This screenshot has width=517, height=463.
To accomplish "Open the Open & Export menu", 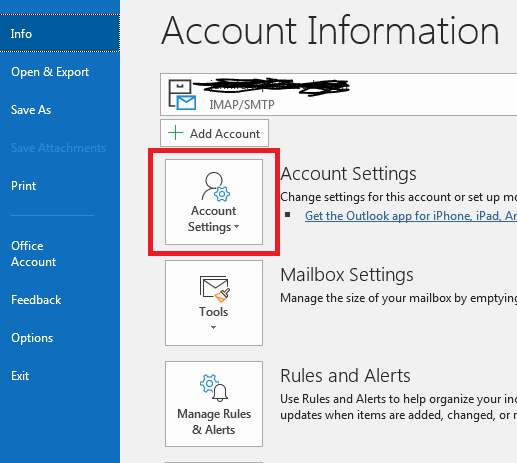I will (x=50, y=72).
